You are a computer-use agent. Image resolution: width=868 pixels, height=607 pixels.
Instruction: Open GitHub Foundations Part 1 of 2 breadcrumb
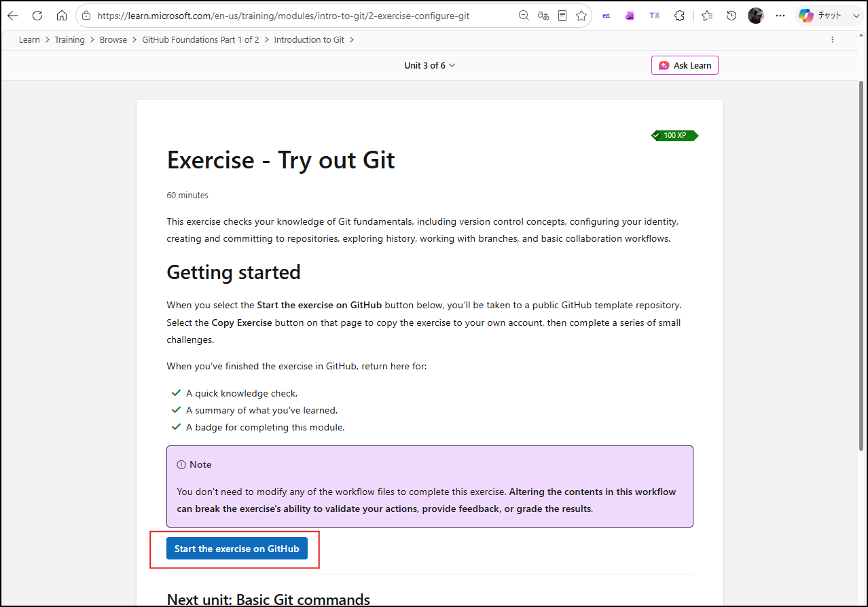[200, 40]
